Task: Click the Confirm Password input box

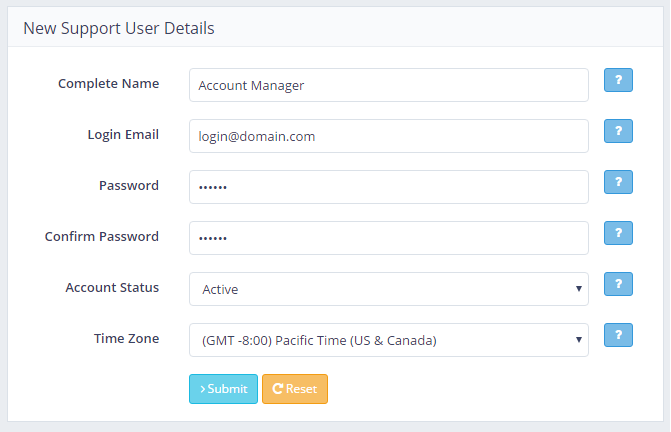Action: 388,238
